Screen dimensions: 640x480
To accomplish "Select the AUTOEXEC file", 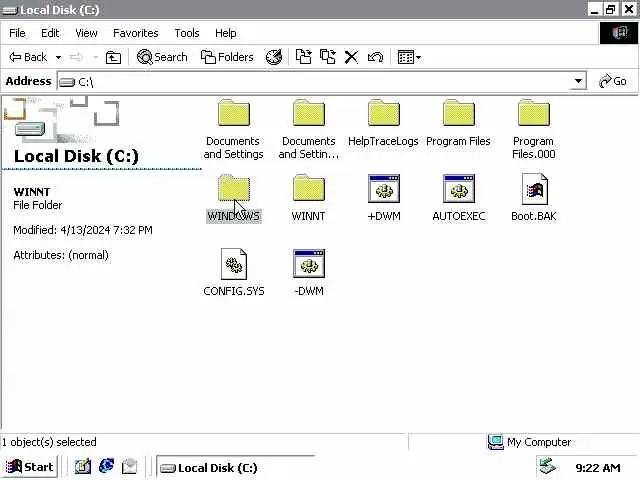I will click(459, 198).
